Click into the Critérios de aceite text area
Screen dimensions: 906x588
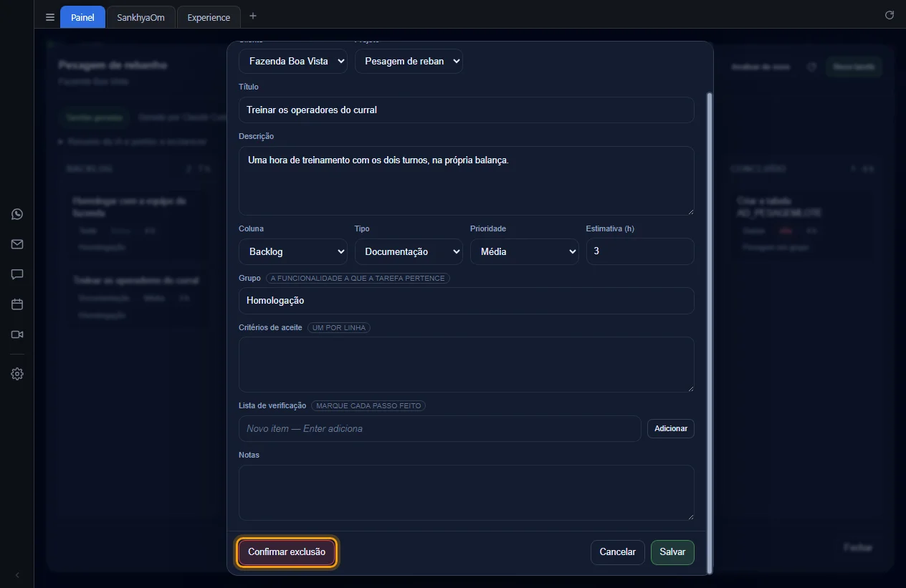tap(467, 365)
